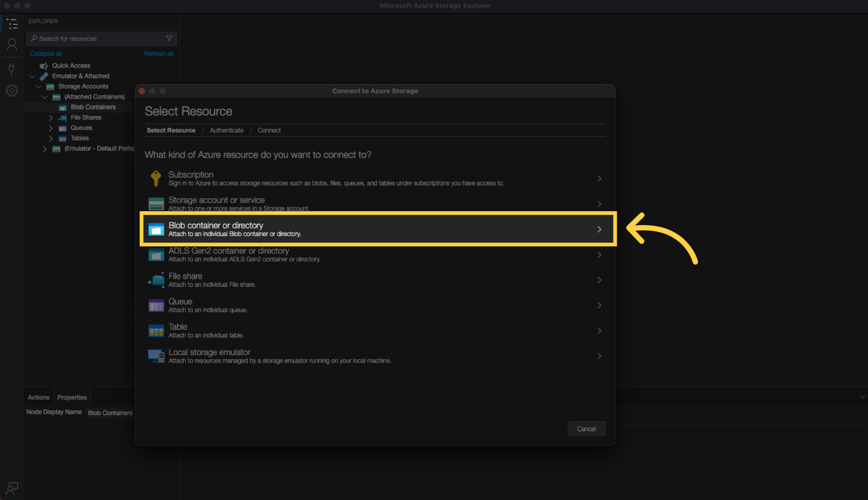Click the Authenticate breadcrumb step
Screen dimensions: 868x500
227,130
